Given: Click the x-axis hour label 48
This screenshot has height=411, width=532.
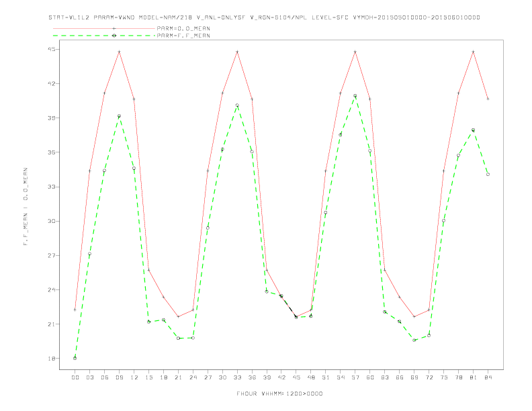Looking at the screenshot, I should [311, 377].
